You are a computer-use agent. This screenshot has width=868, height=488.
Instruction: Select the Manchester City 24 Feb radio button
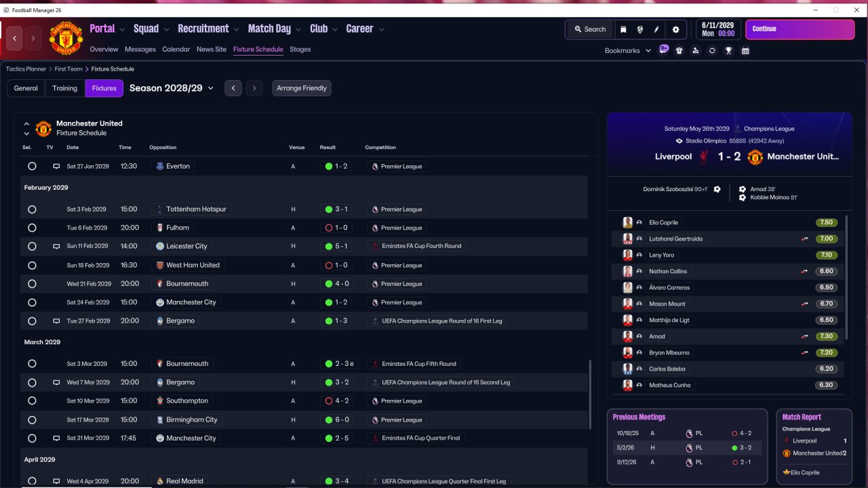32,302
